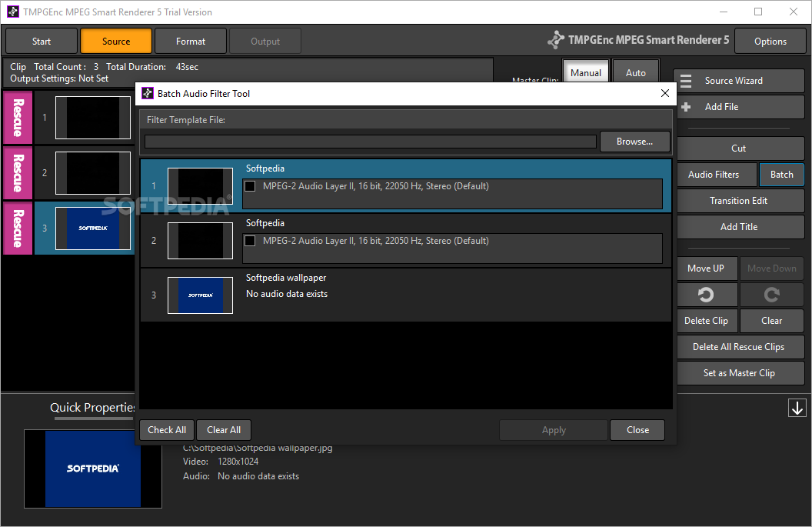Switch to Manual mode
The image size is (812, 527).
pos(586,72)
